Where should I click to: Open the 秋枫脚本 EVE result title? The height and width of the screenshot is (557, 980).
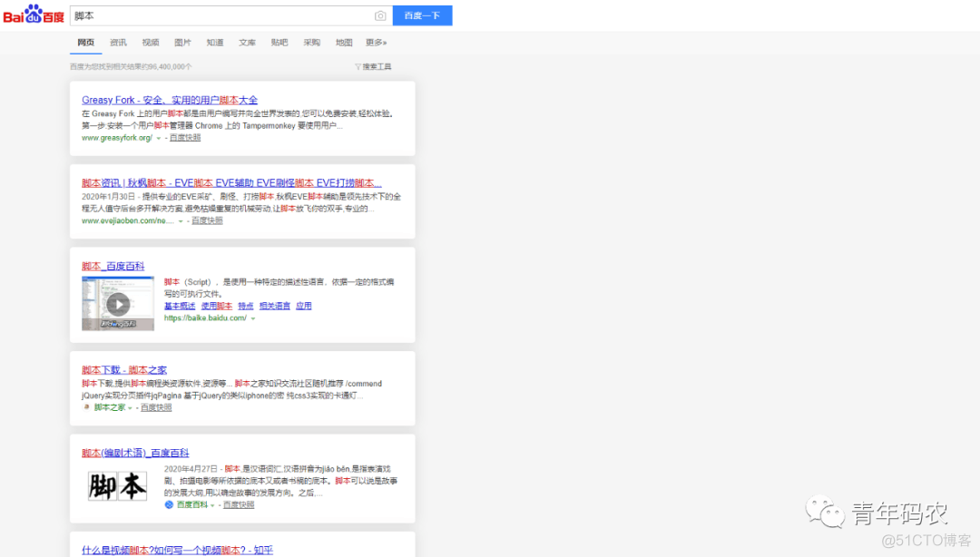[x=231, y=183]
